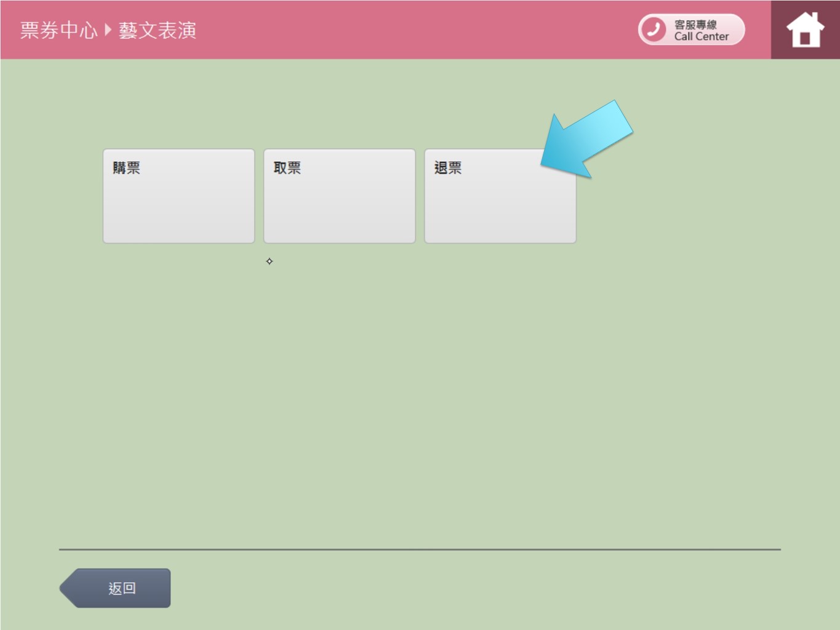Click the 客服專線 Chinese text
The width and height of the screenshot is (840, 630).
[x=695, y=24]
